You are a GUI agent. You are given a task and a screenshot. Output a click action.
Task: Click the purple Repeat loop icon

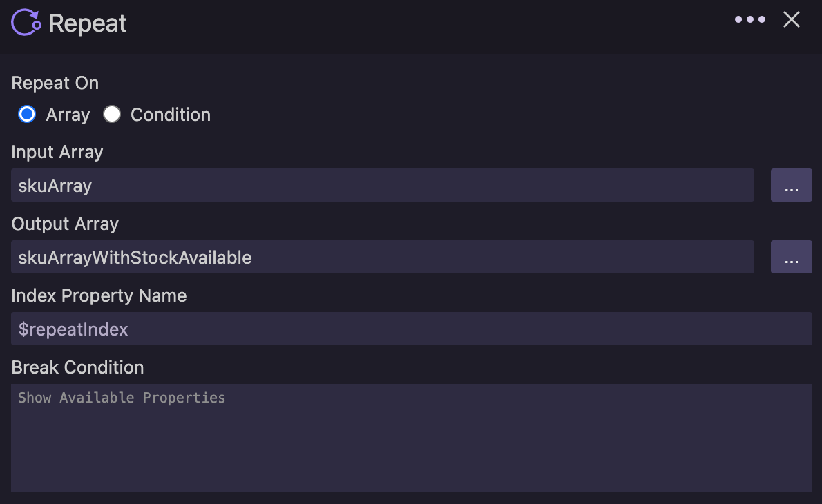click(26, 23)
